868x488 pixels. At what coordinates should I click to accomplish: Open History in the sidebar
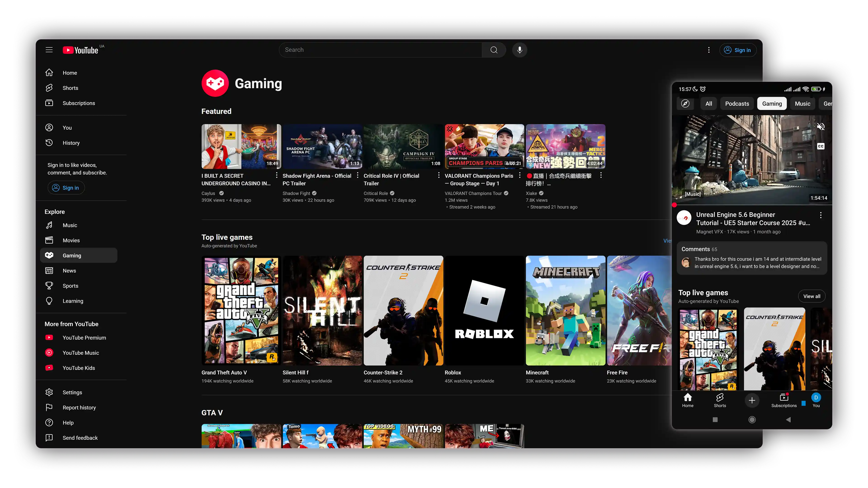coord(71,143)
